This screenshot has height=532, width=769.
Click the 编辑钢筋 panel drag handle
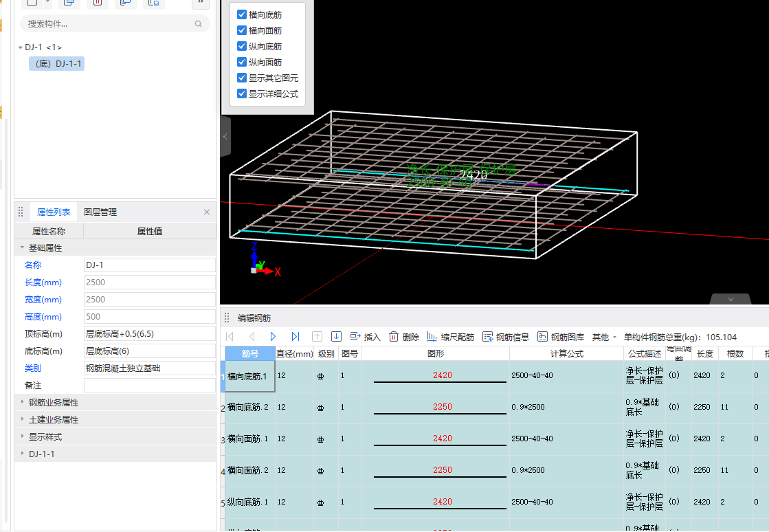pyautogui.click(x=227, y=318)
